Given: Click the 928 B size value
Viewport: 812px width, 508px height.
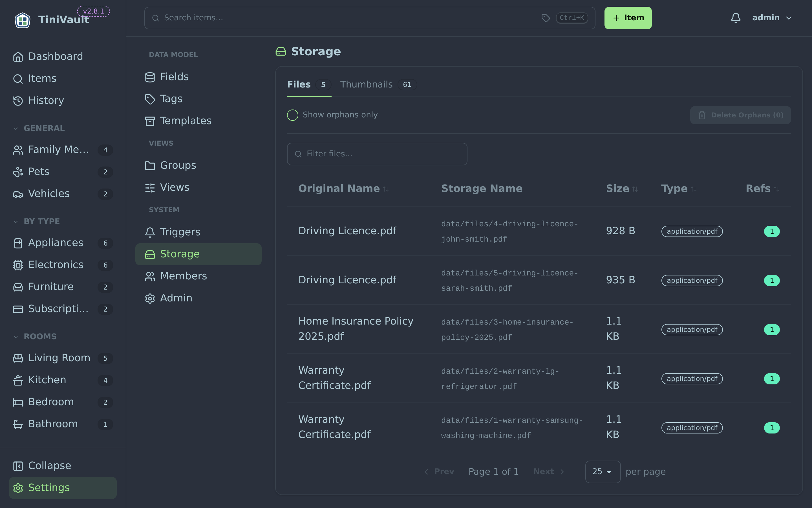Looking at the screenshot, I should (x=620, y=231).
